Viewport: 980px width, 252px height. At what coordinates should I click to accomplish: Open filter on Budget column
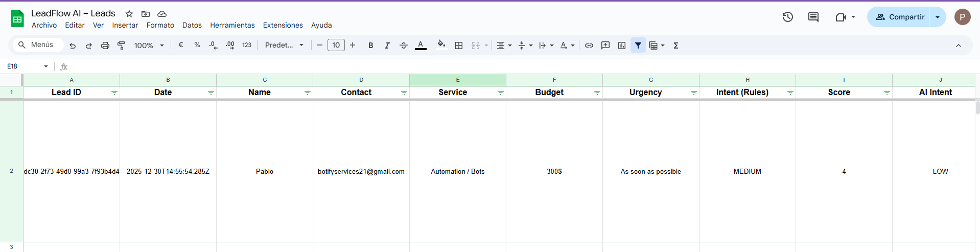(x=597, y=93)
